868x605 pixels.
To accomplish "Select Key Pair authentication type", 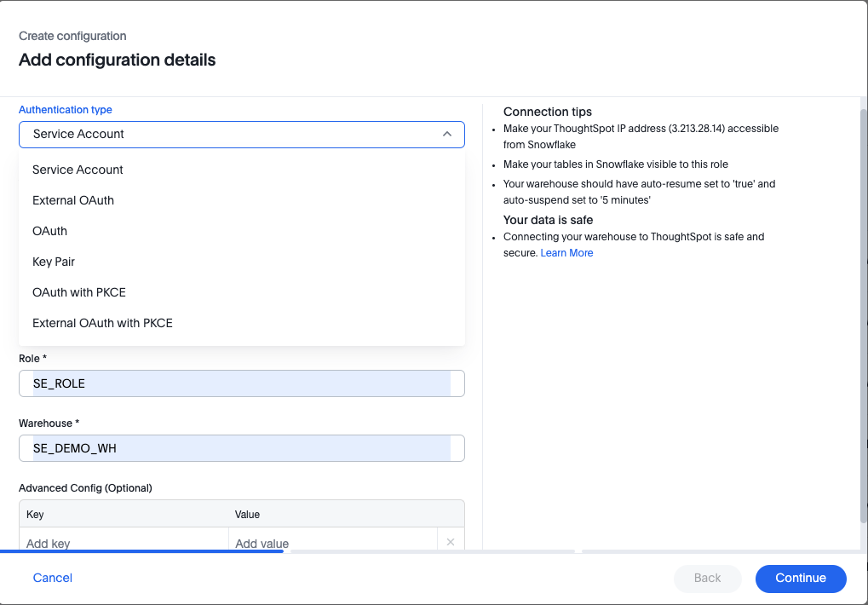I will [242, 262].
